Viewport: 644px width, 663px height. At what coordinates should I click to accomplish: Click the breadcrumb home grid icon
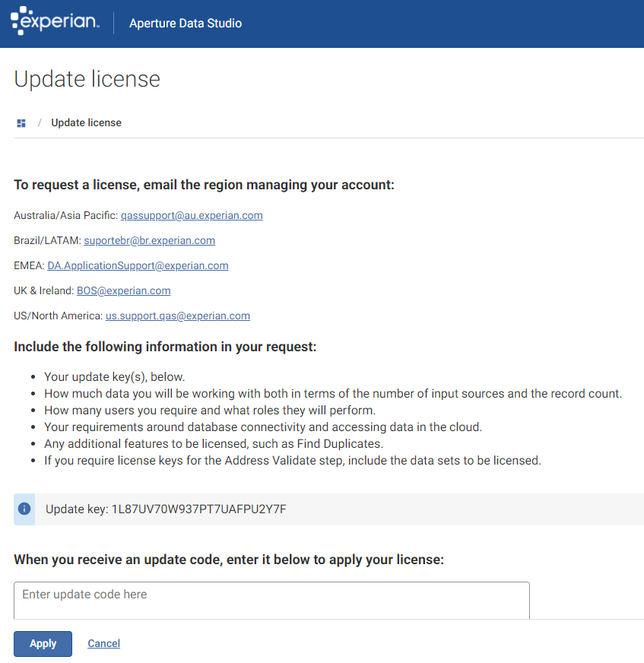pyautogui.click(x=21, y=123)
